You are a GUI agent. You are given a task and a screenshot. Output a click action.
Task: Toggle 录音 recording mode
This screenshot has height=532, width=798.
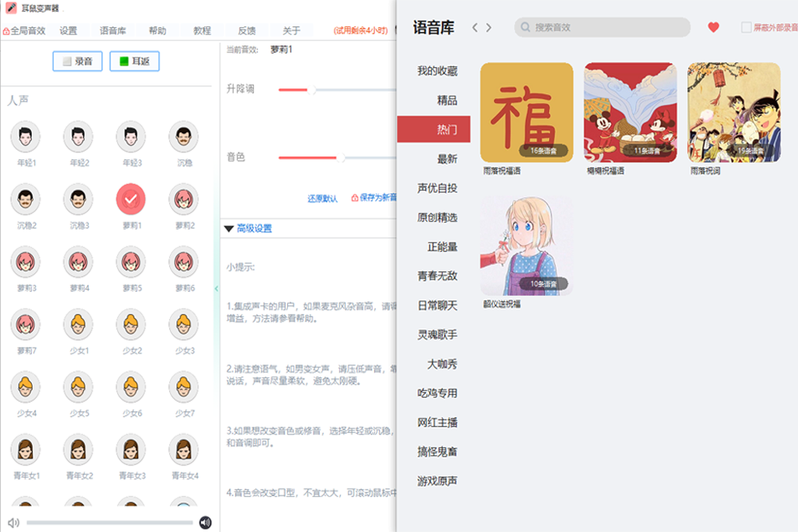77,61
